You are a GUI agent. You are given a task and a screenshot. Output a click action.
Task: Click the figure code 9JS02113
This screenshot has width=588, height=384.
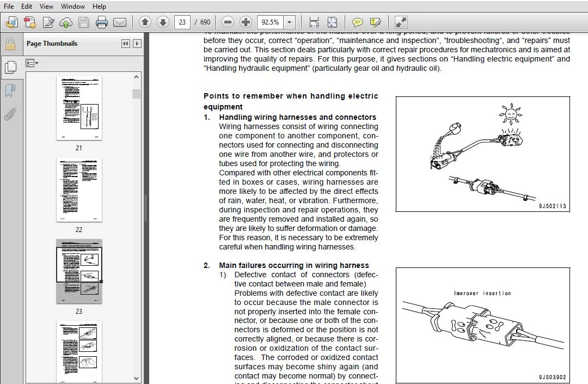[553, 206]
